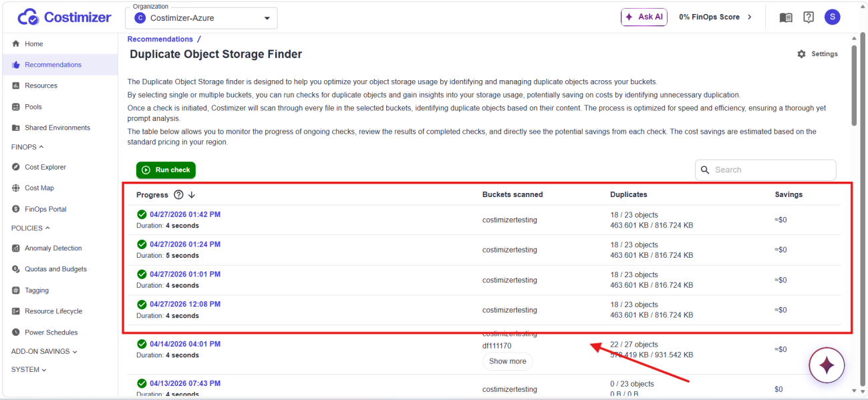
Task: Click the green checkmark for 04/27/2026 01:42 PM
Action: [x=142, y=214]
